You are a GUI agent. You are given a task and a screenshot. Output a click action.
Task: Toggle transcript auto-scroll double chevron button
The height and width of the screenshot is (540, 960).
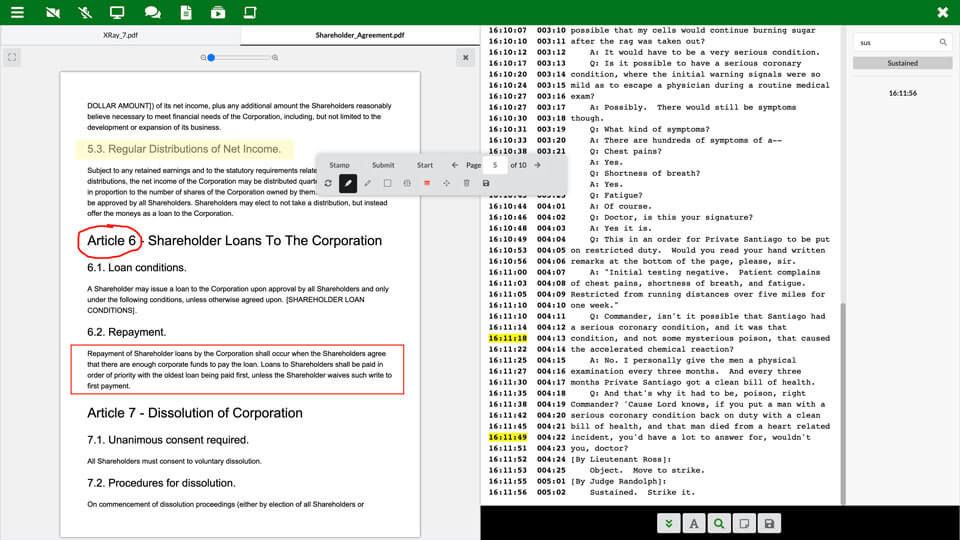(x=669, y=523)
